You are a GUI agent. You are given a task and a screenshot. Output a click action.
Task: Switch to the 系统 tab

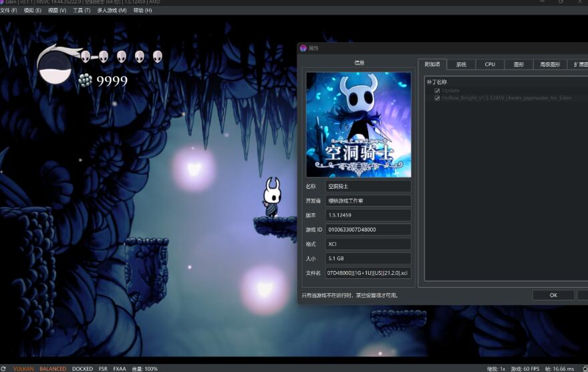coord(461,64)
